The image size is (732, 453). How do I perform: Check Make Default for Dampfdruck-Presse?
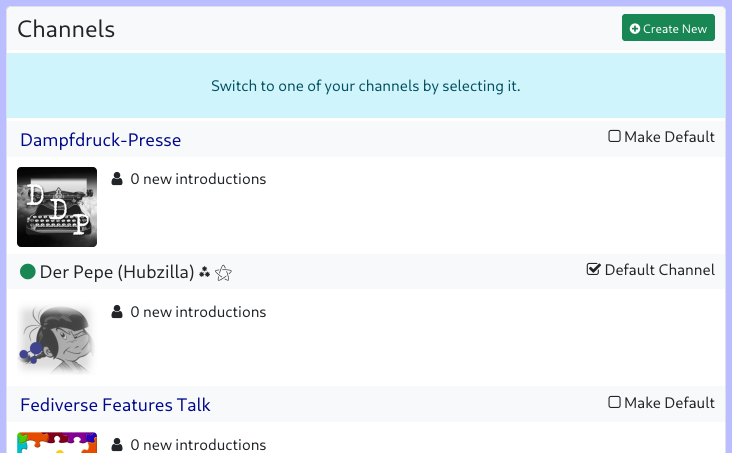pyautogui.click(x=615, y=137)
